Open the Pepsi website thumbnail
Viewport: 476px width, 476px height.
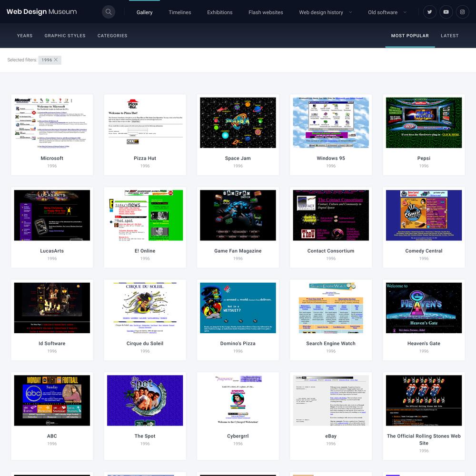(x=424, y=123)
